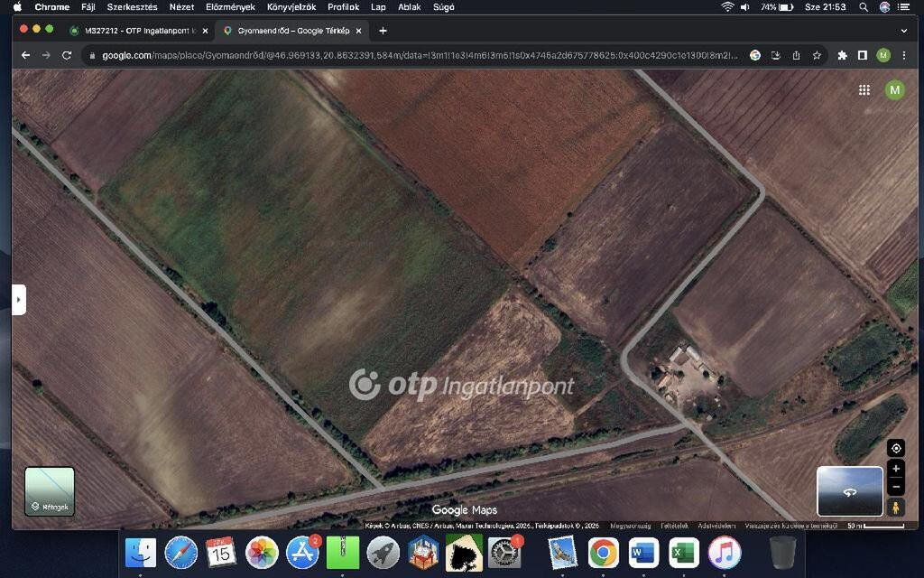Image resolution: width=924 pixels, height=578 pixels.
Task: Toggle the Chrome side panel
Action: click(x=862, y=55)
